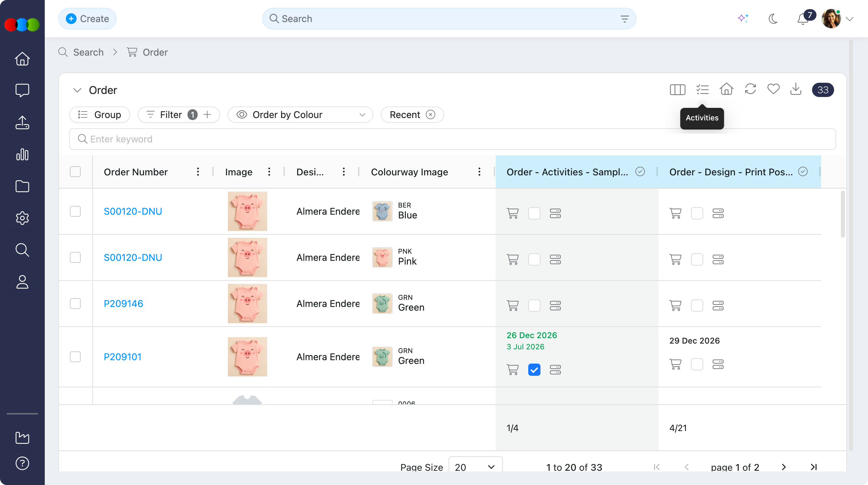Image resolution: width=868 pixels, height=485 pixels.
Task: Click the AI sparkle assistant icon
Action: (x=743, y=19)
